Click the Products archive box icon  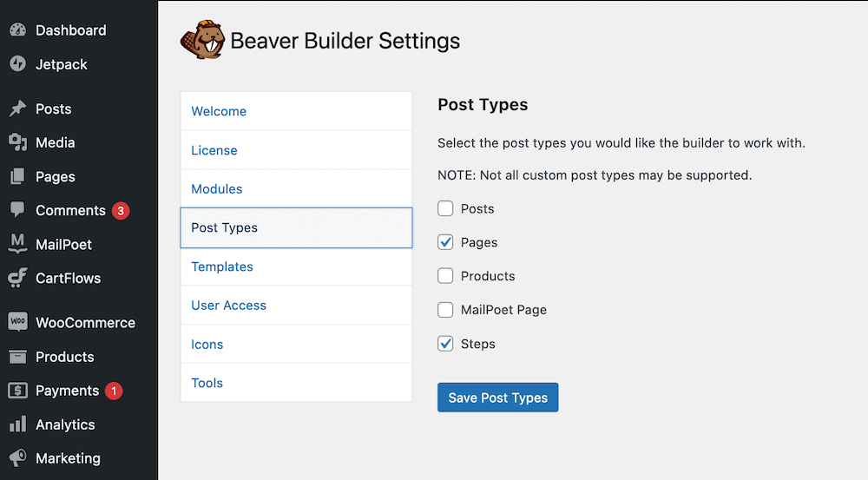[17, 357]
